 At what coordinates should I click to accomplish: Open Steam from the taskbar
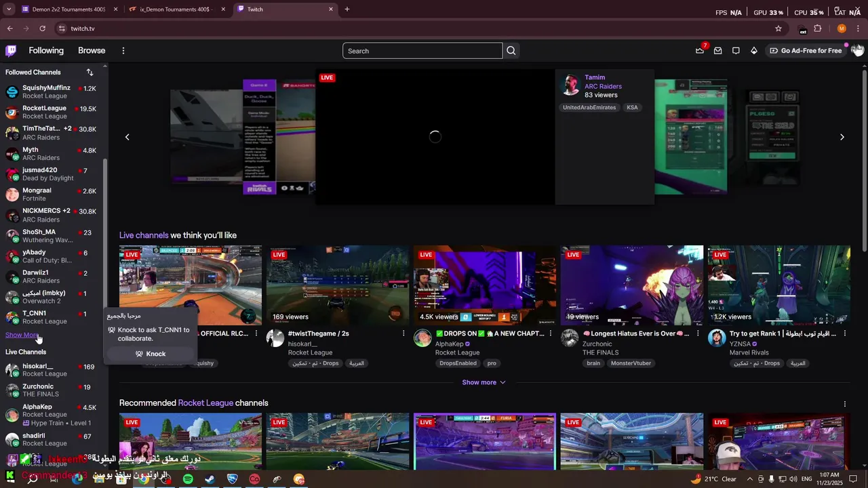pos(210,479)
